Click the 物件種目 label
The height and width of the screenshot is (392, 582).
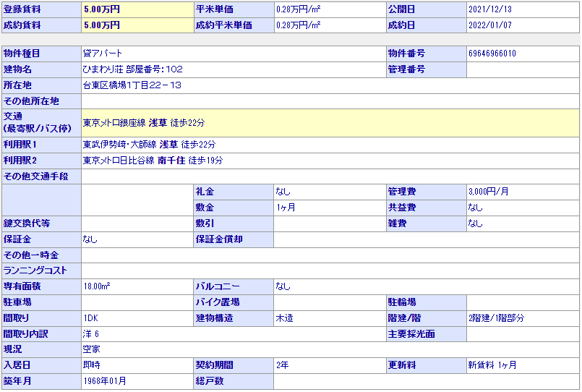tap(22, 54)
